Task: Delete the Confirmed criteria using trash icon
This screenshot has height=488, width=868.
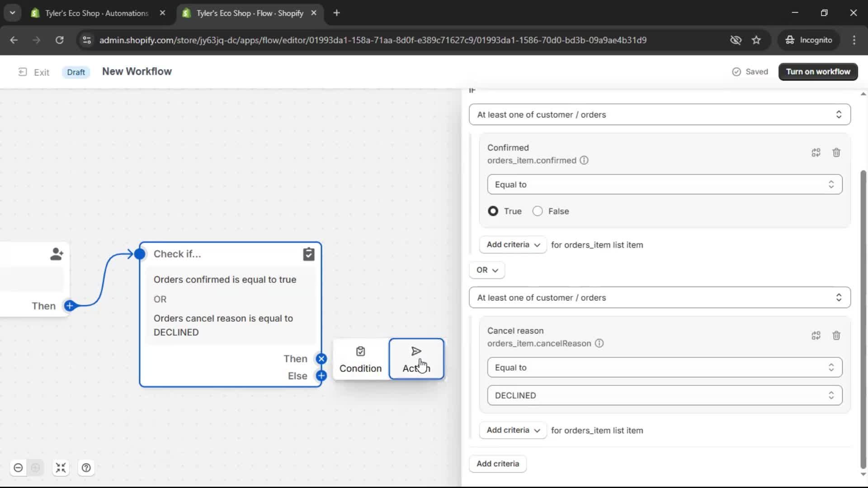Action: point(836,153)
